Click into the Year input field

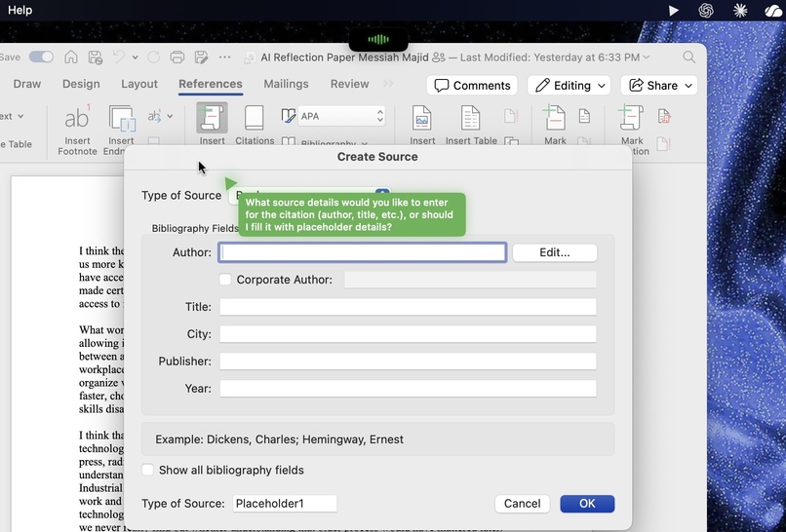point(408,388)
